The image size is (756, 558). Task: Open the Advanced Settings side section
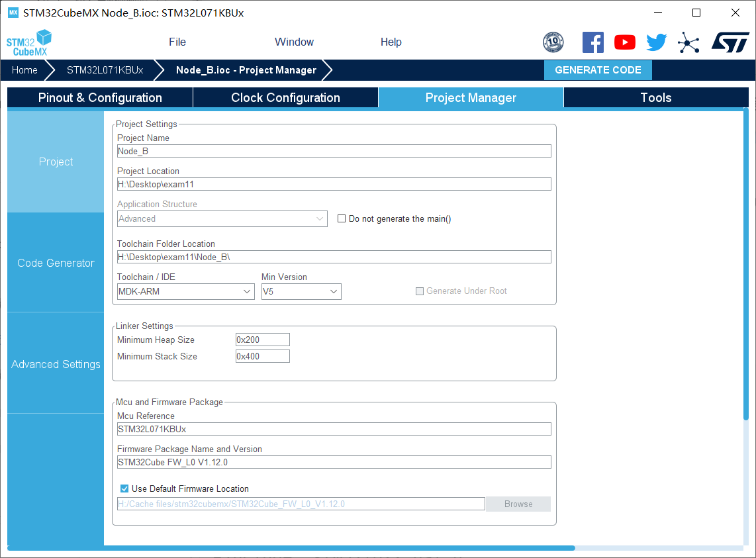click(x=56, y=364)
